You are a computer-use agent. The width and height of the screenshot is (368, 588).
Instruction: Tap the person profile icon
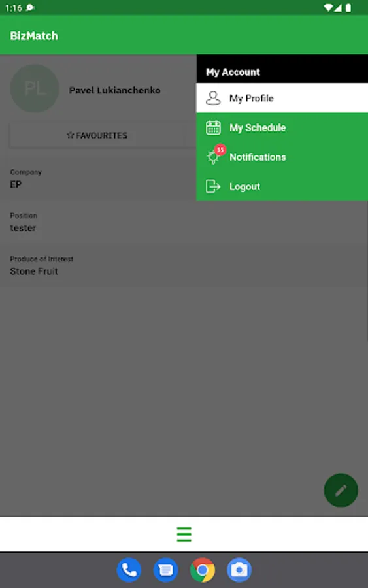click(213, 98)
